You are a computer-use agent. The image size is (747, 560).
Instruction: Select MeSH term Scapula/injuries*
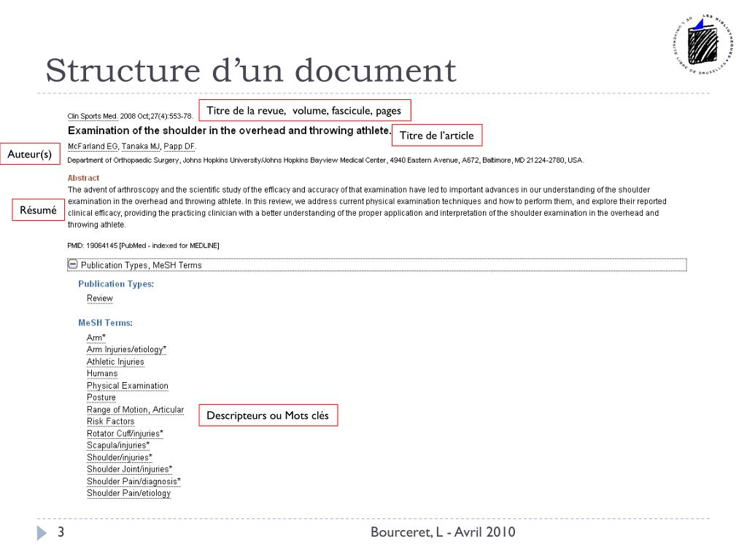click(118, 446)
